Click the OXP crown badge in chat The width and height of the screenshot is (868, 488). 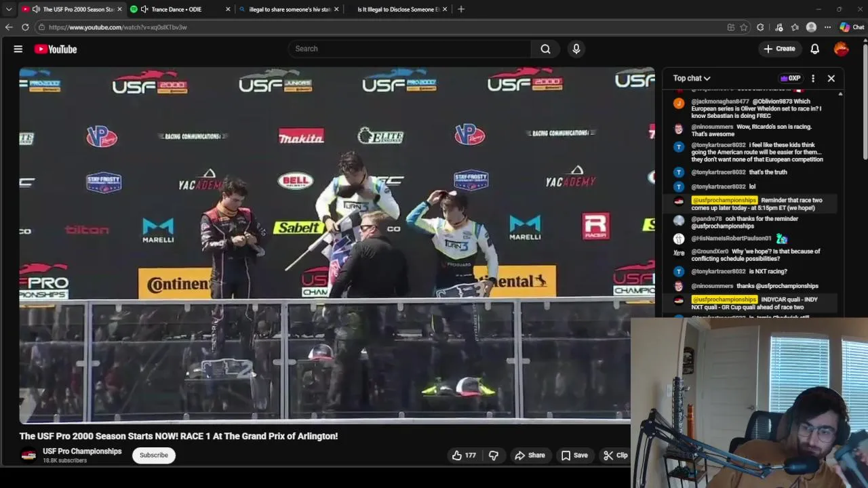point(790,78)
